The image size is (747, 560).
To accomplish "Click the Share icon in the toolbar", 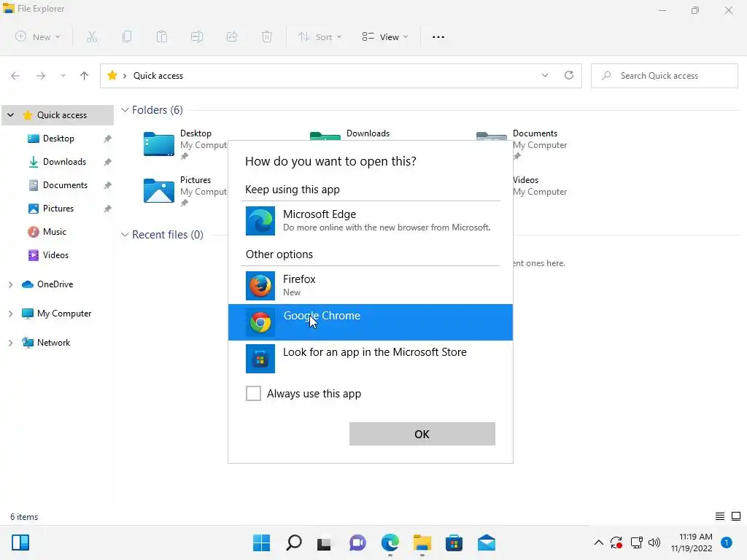I will 232,36.
